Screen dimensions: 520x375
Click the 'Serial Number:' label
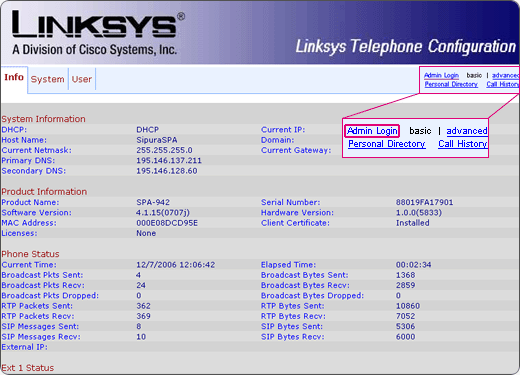click(x=290, y=202)
